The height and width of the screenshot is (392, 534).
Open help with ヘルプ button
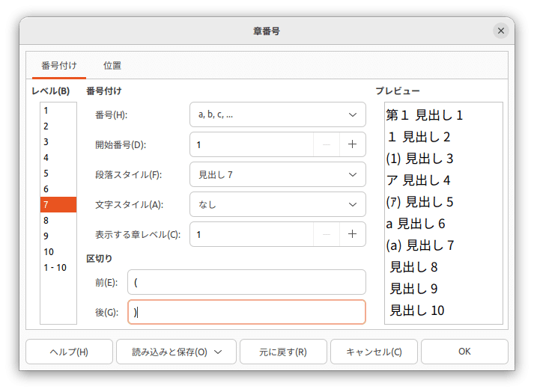coord(69,352)
